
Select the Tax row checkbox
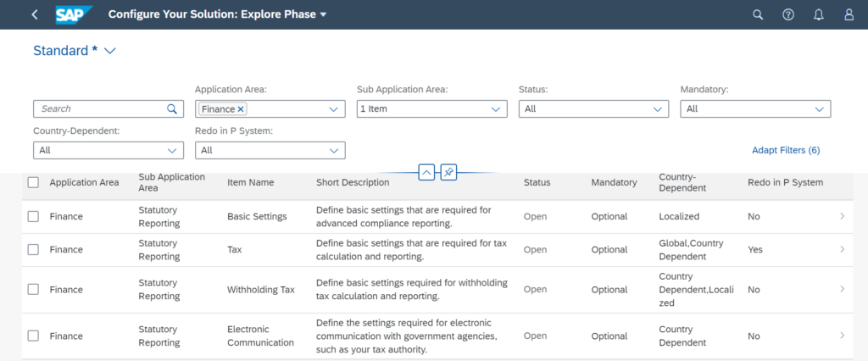[33, 250]
